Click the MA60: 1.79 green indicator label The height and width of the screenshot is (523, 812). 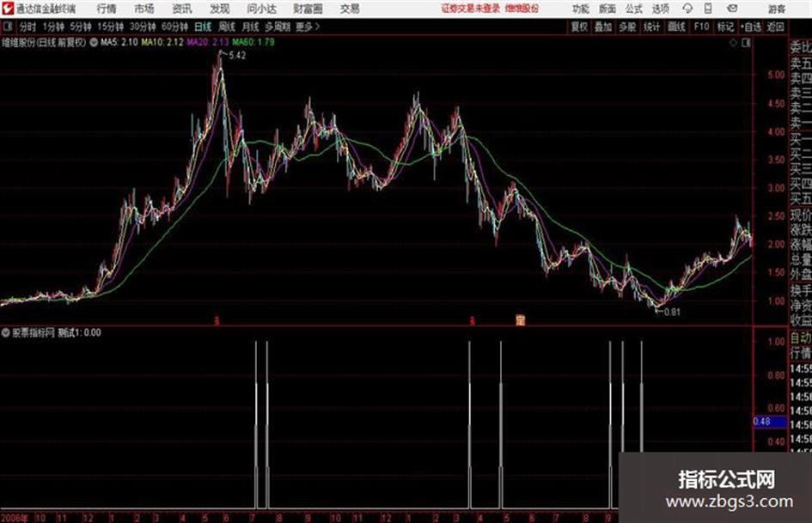[253, 42]
